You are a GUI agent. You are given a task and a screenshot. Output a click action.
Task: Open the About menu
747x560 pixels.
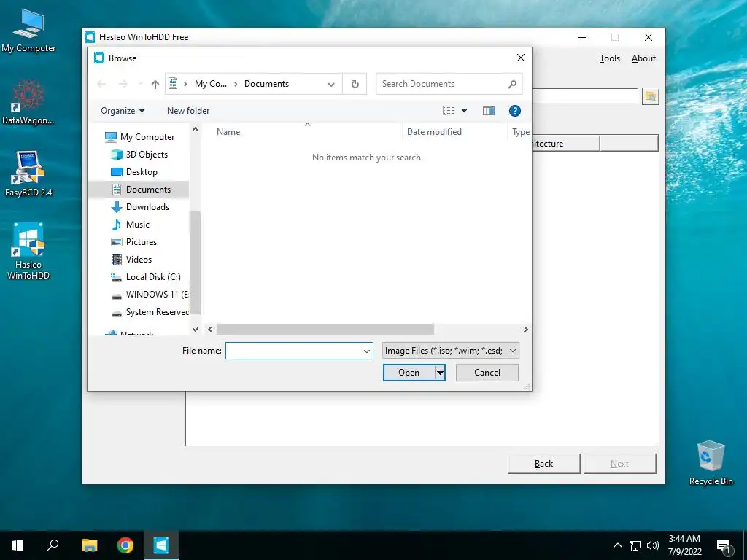(x=643, y=58)
